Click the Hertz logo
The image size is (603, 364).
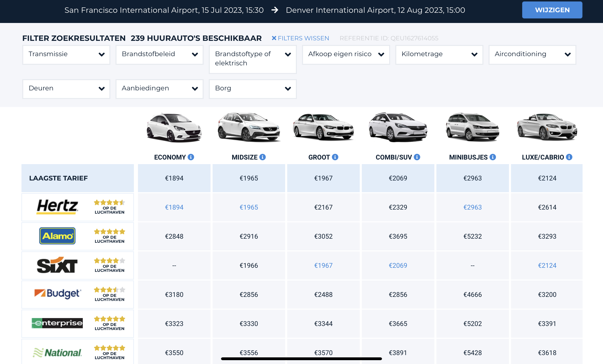click(57, 207)
